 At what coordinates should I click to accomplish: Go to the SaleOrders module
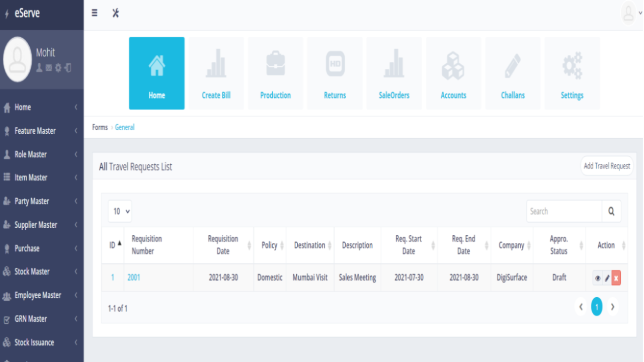[x=394, y=73]
